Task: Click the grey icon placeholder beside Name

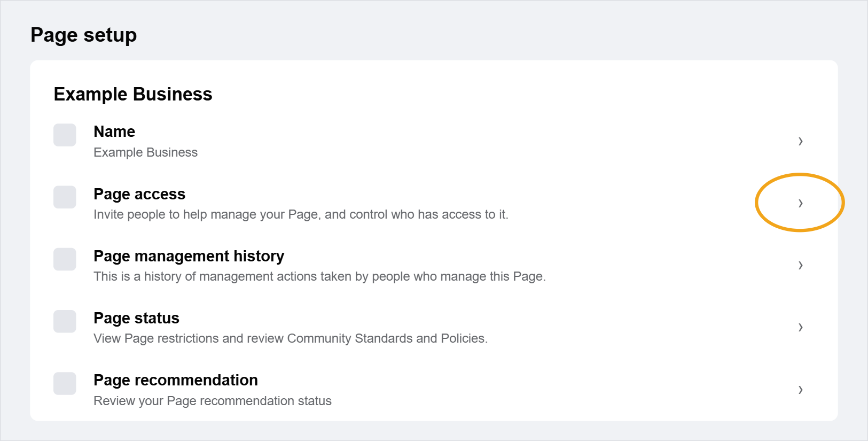Action: (65, 135)
